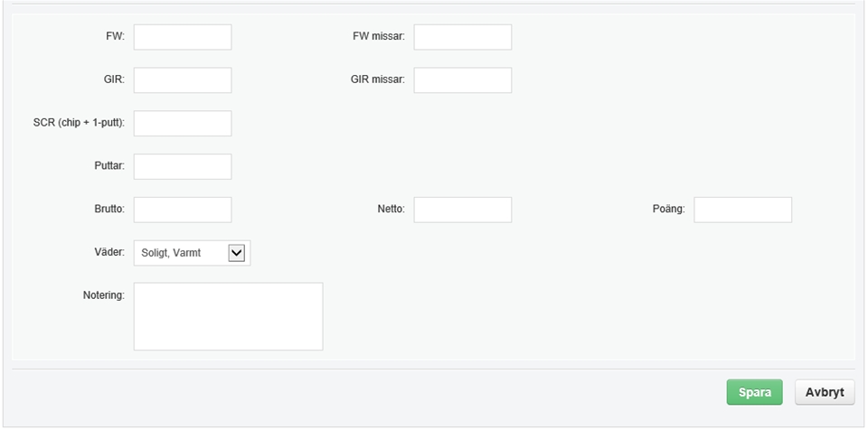Image resolution: width=868 pixels, height=430 pixels.
Task: Focus the Poäng input box
Action: coord(743,210)
